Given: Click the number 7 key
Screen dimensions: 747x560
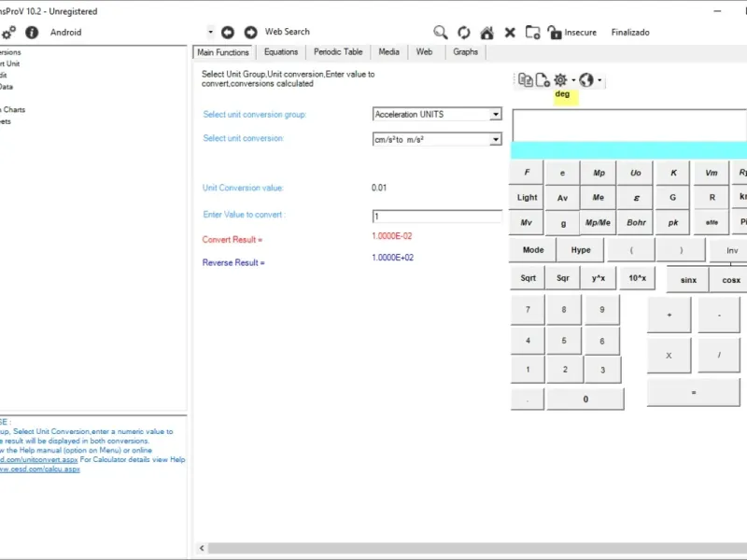Looking at the screenshot, I should (528, 310).
